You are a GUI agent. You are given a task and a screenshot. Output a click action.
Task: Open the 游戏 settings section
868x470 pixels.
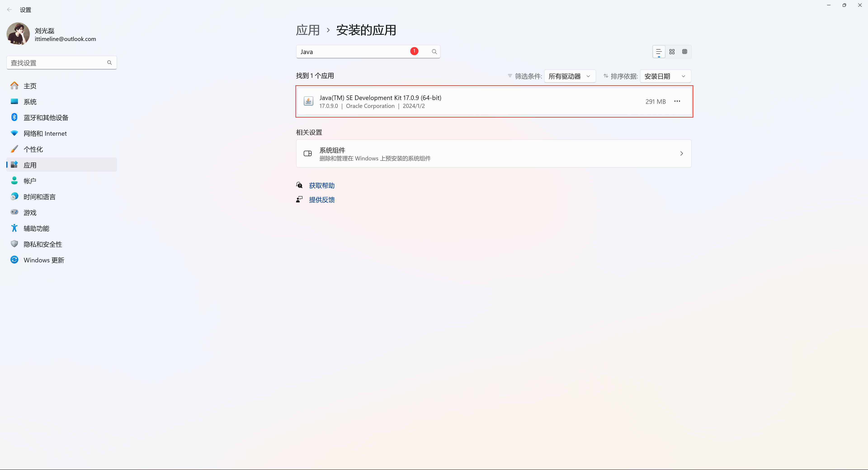tap(62, 212)
